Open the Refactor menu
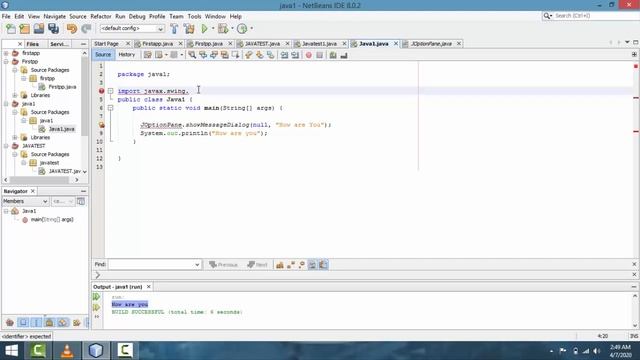 coord(101,16)
